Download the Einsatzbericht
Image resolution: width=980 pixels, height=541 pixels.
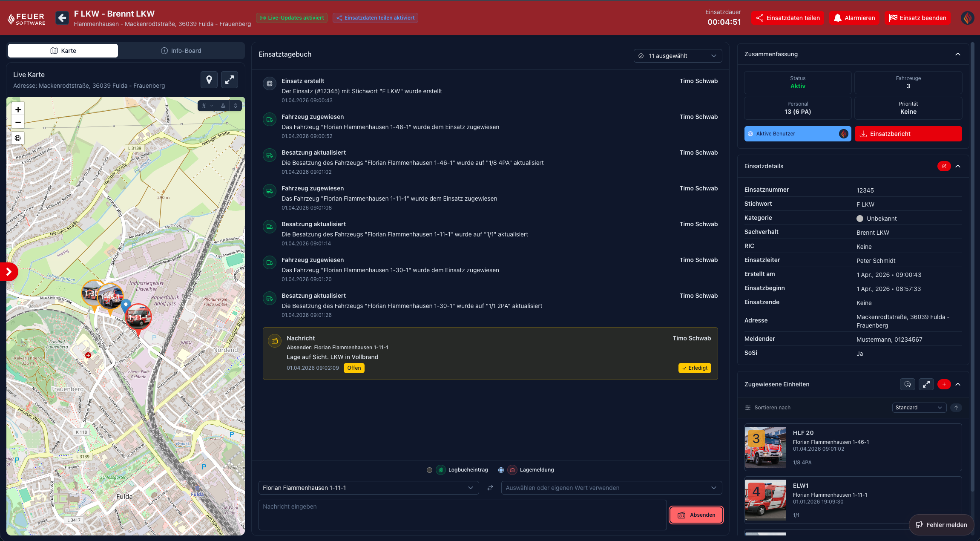tap(908, 133)
